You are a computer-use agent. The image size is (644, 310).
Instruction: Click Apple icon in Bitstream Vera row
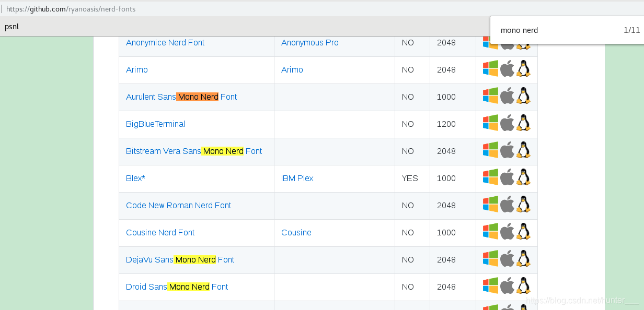coord(507,150)
